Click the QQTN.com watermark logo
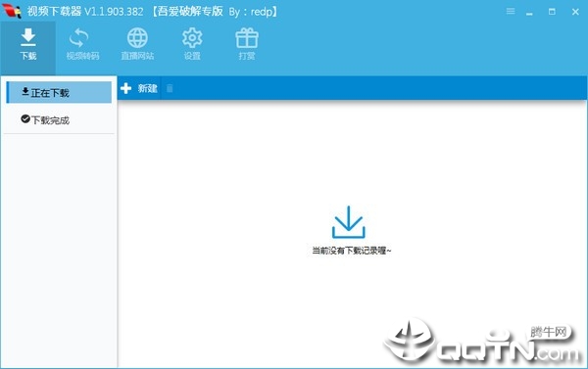This screenshot has height=369, width=588. click(482, 343)
